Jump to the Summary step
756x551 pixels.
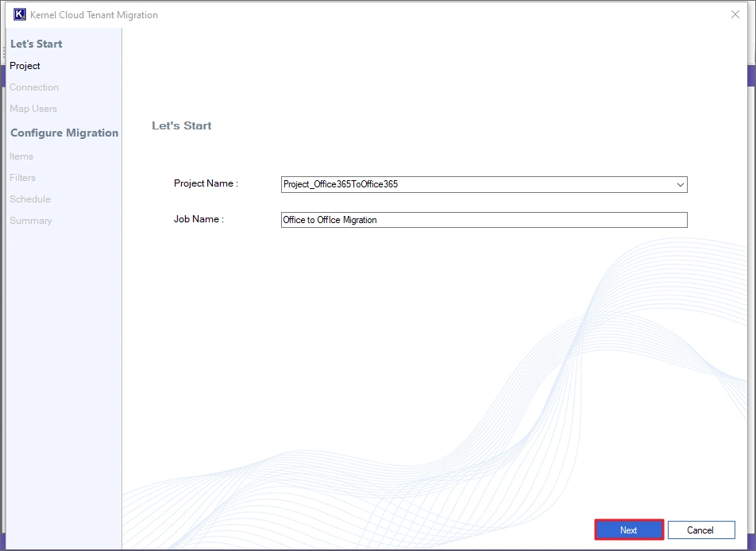click(31, 221)
